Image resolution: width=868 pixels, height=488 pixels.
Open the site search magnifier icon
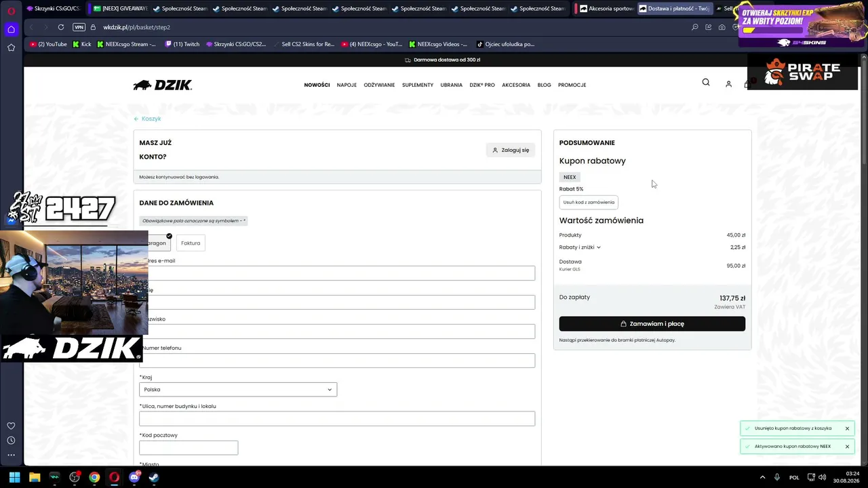[x=706, y=82]
